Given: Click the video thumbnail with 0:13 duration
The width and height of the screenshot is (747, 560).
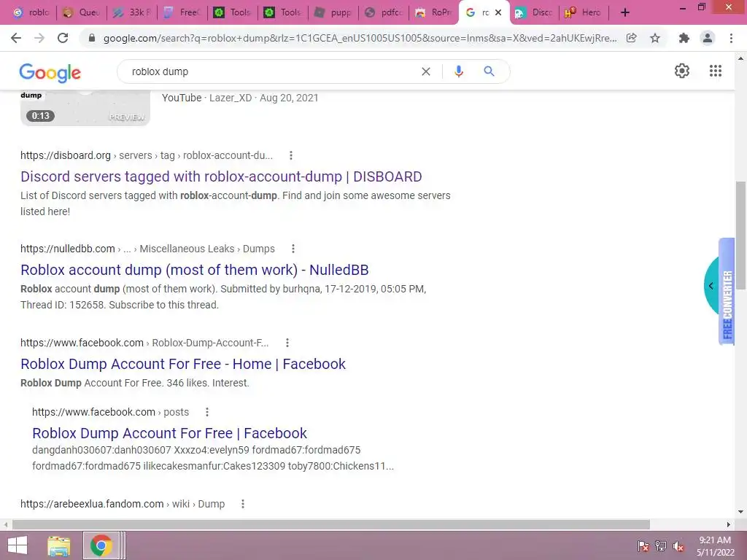Looking at the screenshot, I should pos(85,108).
